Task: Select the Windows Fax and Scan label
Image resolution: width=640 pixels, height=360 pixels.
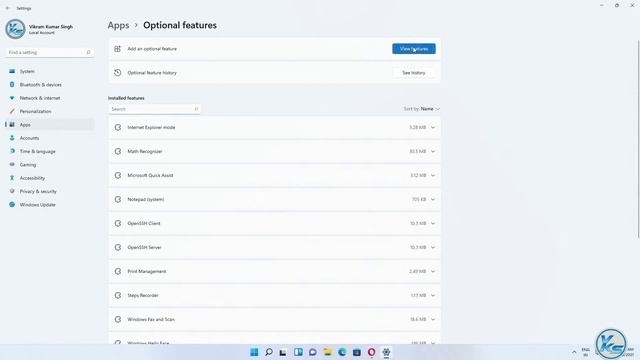Action: point(151,320)
